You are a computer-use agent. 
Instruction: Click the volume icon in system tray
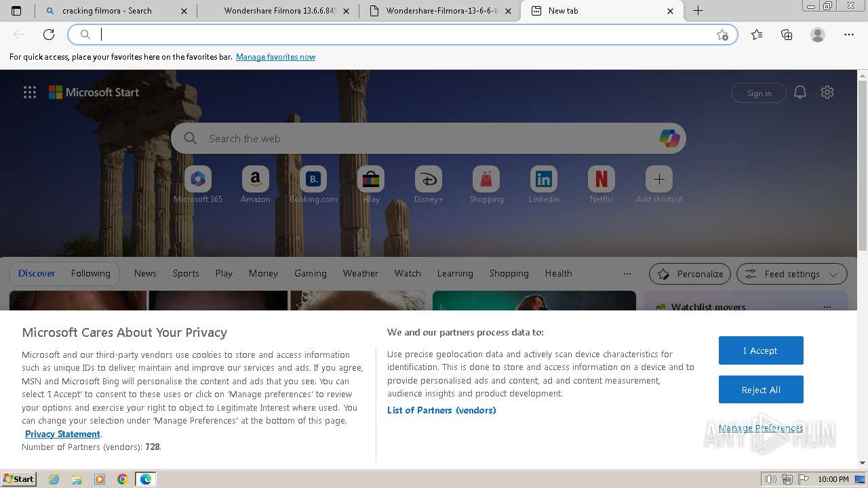771,479
